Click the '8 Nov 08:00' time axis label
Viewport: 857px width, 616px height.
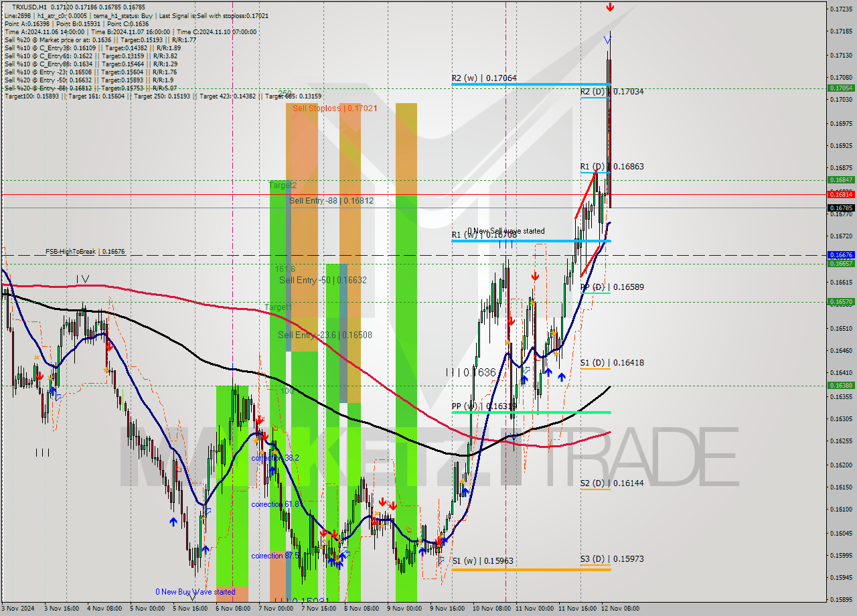coord(361,609)
